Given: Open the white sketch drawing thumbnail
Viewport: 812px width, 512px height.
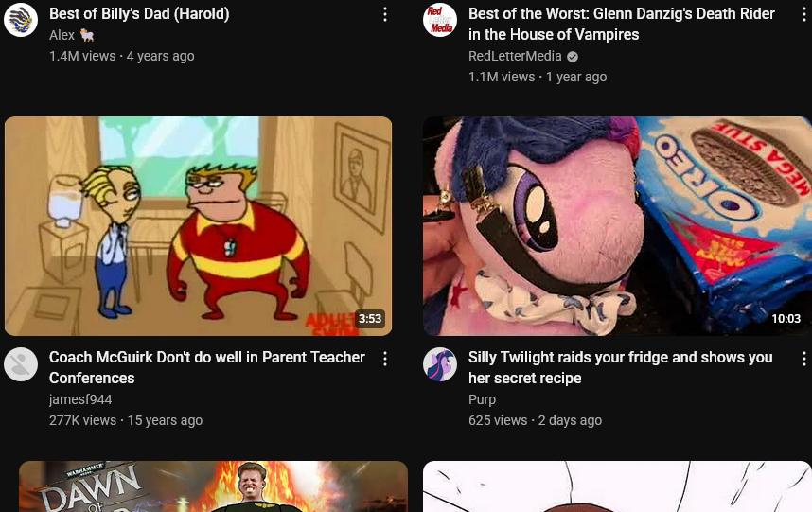Looking at the screenshot, I should pos(617,486).
